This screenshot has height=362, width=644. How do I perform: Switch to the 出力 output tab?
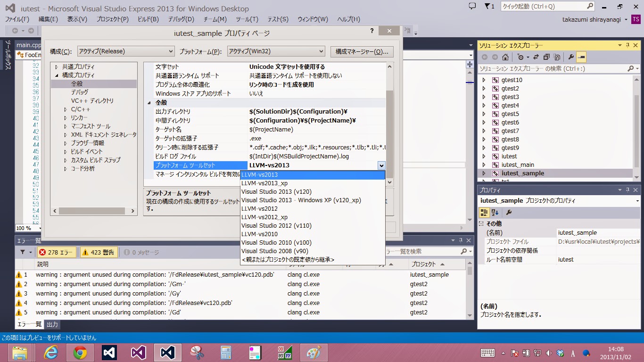[x=52, y=325]
